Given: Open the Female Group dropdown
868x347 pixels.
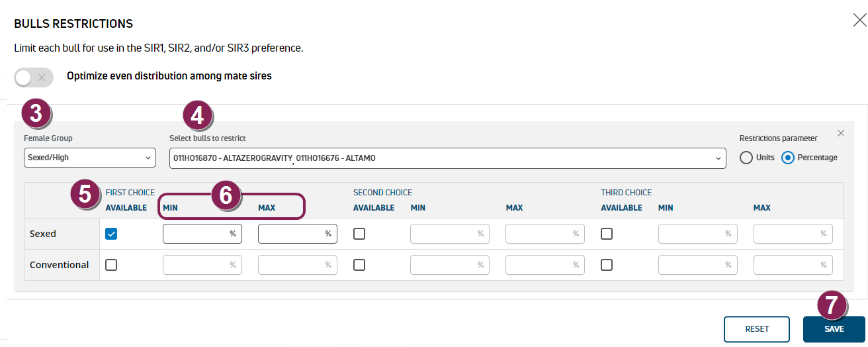Looking at the screenshot, I should point(89,158).
